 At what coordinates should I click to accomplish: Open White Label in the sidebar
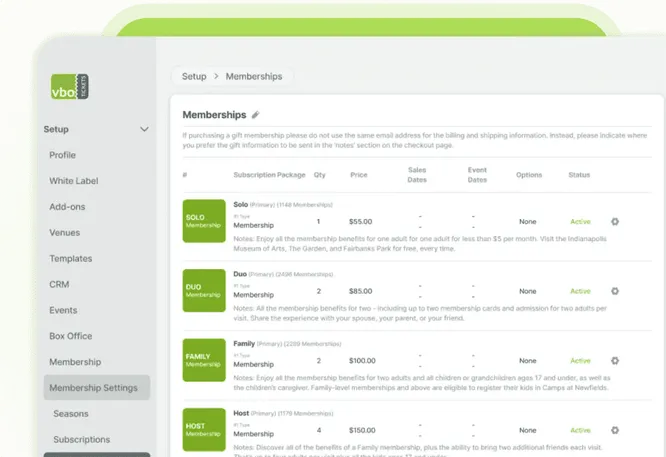click(x=74, y=181)
